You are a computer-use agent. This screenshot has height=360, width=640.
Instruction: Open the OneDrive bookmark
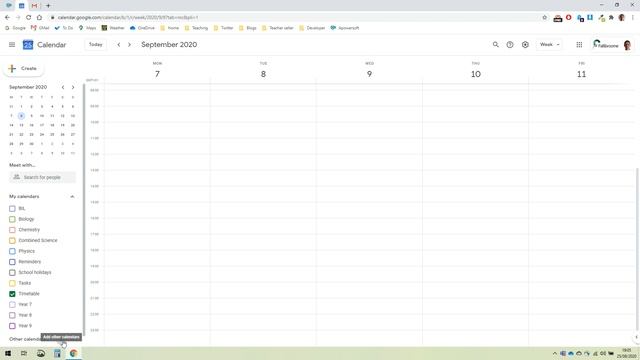click(x=142, y=28)
